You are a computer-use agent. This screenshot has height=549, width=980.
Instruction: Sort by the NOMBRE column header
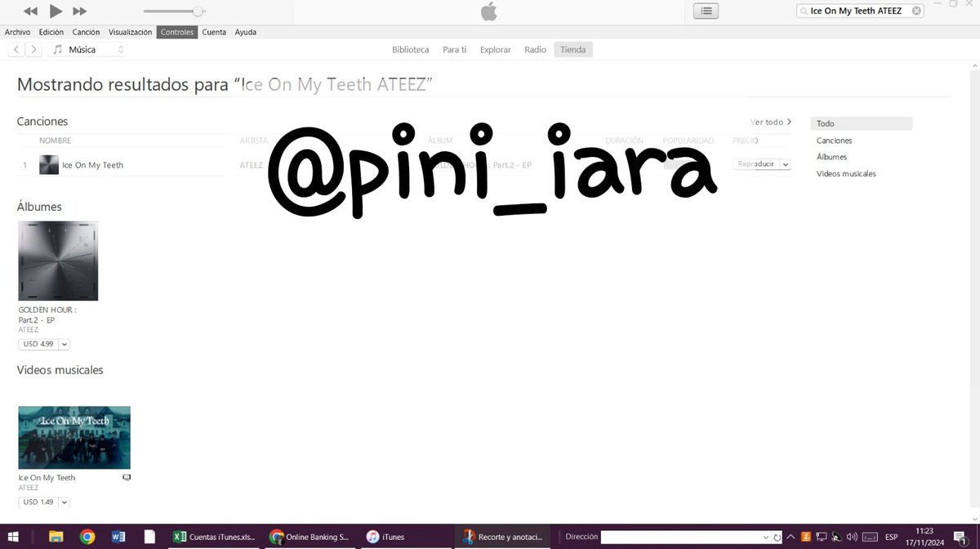coord(56,141)
